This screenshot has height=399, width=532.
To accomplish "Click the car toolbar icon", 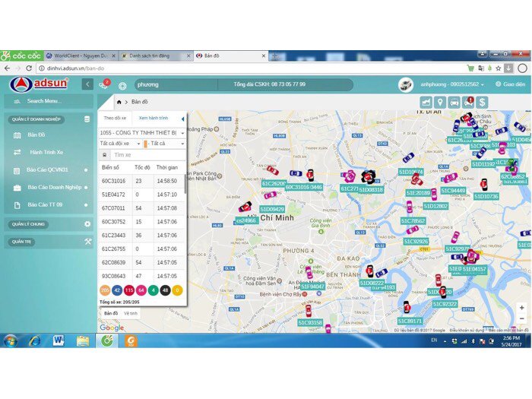I will [454, 102].
